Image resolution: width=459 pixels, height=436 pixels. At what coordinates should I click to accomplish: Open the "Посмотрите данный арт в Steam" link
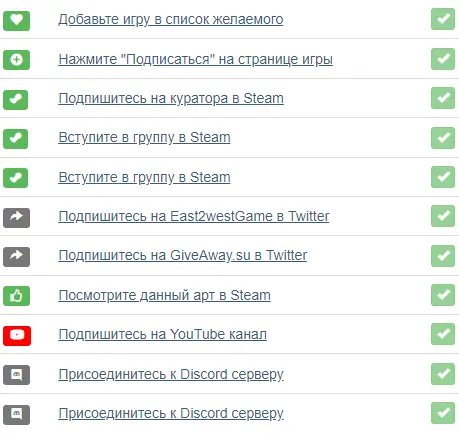pos(164,295)
